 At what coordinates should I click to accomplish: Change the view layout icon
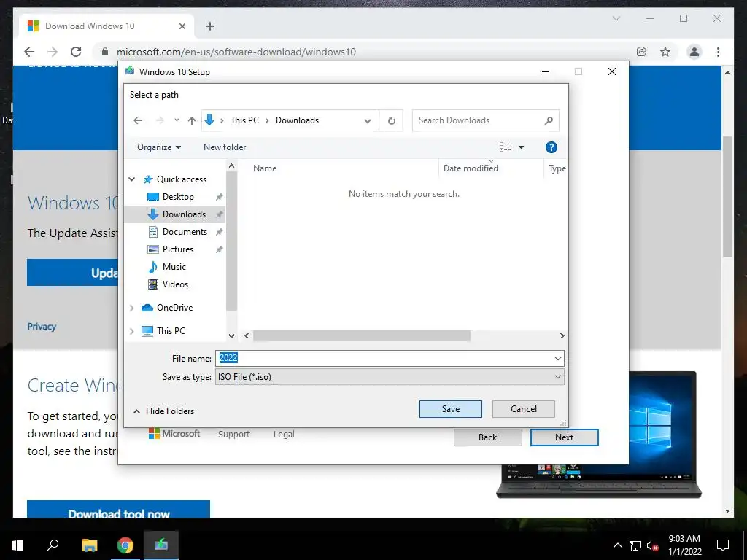(506, 147)
